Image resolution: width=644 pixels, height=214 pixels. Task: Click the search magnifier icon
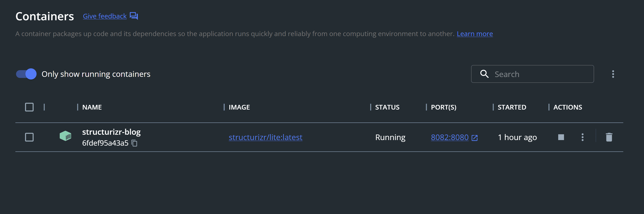click(x=484, y=74)
